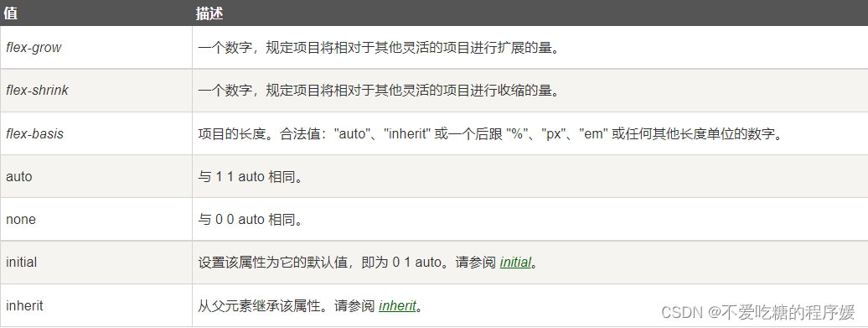Click the flex-basis description starting 项目的长度
The height and width of the screenshot is (328, 868).
[490, 134]
